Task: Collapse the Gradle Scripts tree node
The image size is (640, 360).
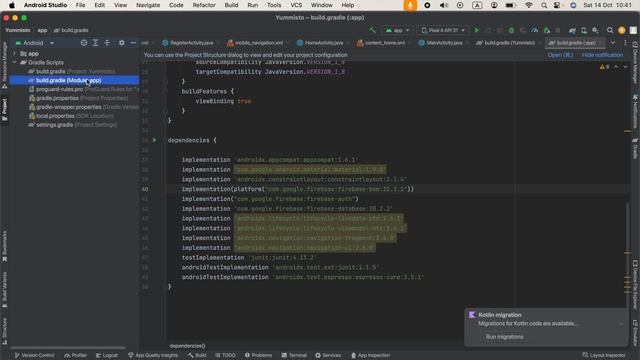Action: click(14, 62)
